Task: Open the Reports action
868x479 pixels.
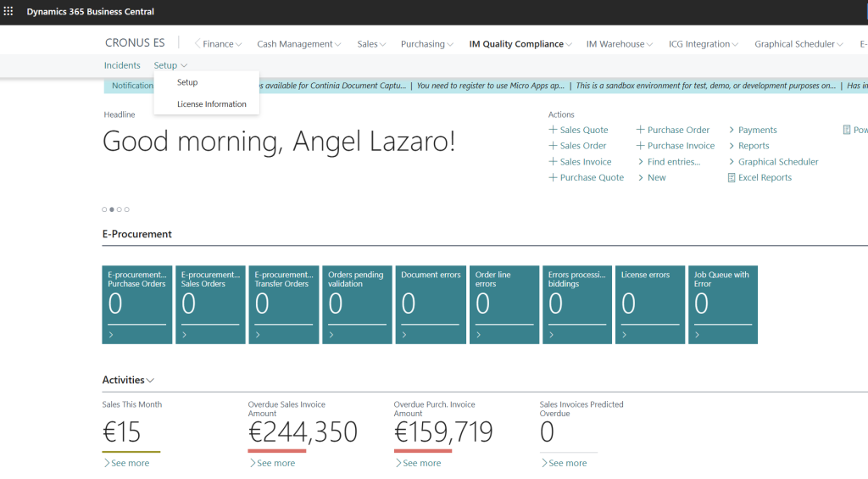Action: (754, 146)
